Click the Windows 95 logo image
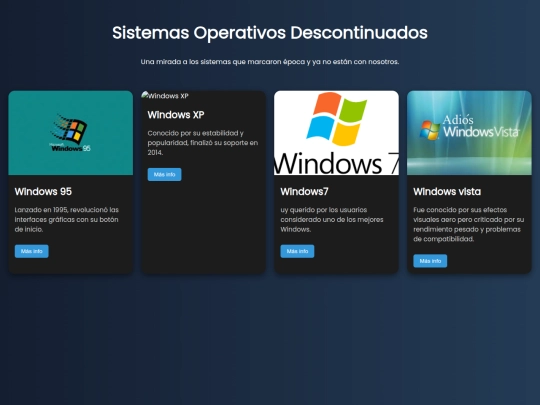The image size is (540, 405). [71, 133]
